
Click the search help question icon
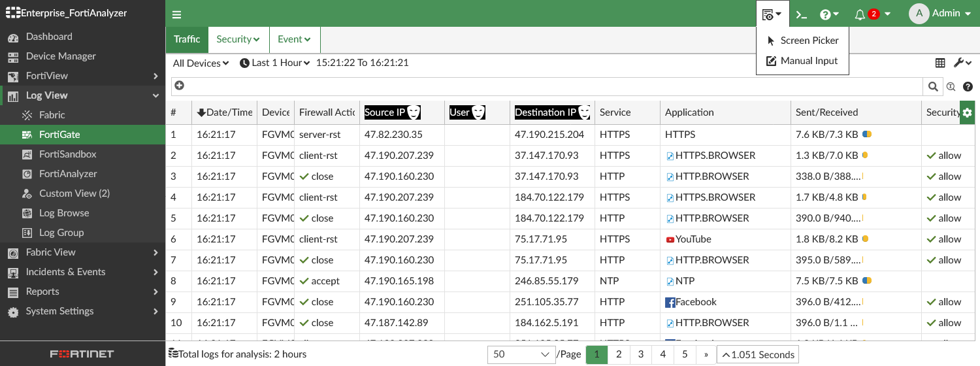point(968,86)
